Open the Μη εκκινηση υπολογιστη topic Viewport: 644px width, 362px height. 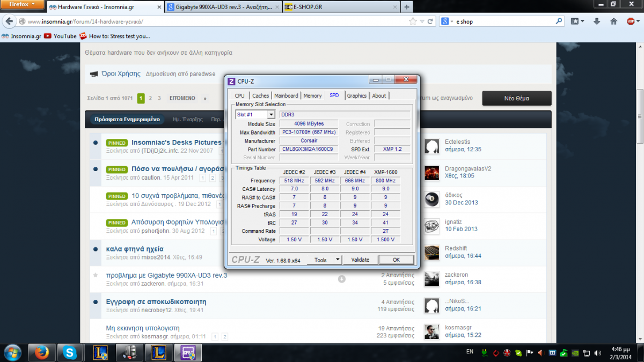click(x=143, y=328)
